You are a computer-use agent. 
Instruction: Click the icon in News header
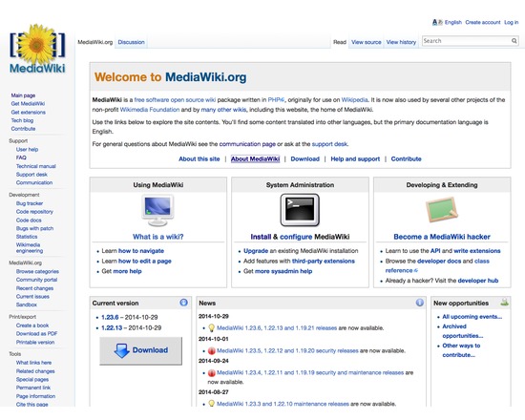point(420,303)
